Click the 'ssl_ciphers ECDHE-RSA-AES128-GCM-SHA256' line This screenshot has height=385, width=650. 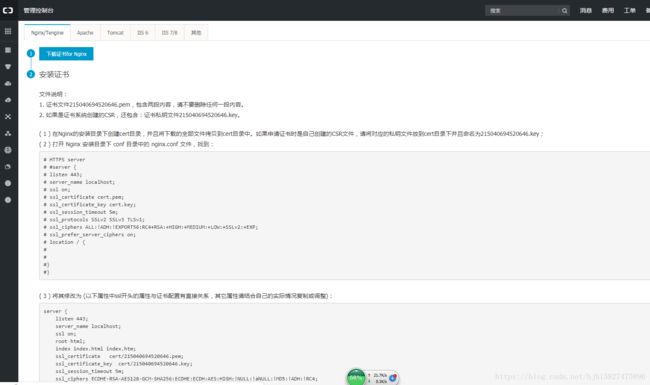(x=187, y=378)
